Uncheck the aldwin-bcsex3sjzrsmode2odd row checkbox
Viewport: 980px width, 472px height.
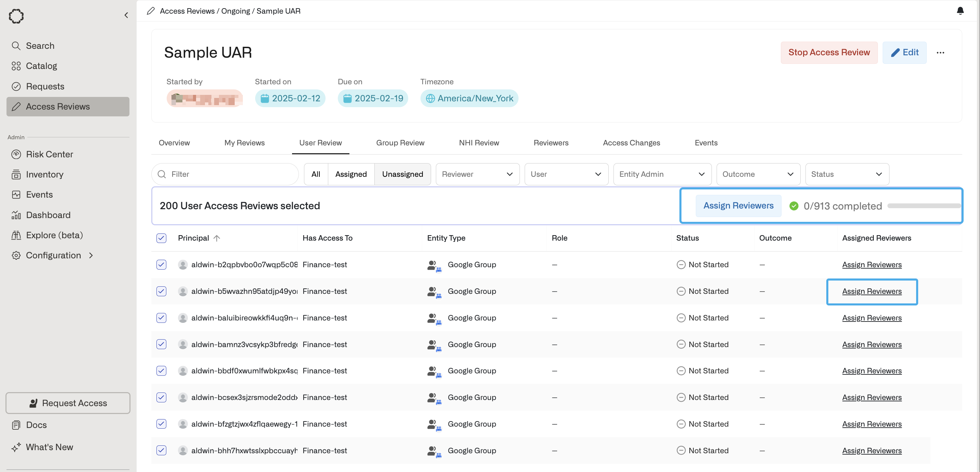pos(161,398)
